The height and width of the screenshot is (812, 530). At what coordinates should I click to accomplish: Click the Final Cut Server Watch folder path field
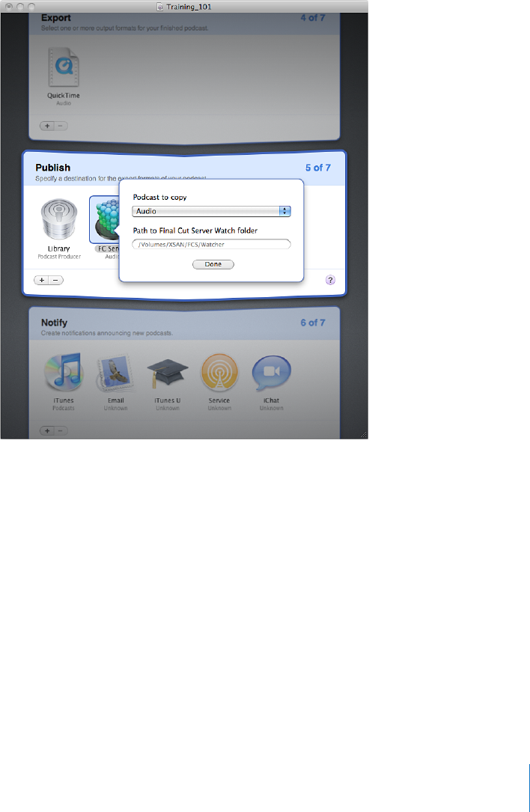coord(211,244)
